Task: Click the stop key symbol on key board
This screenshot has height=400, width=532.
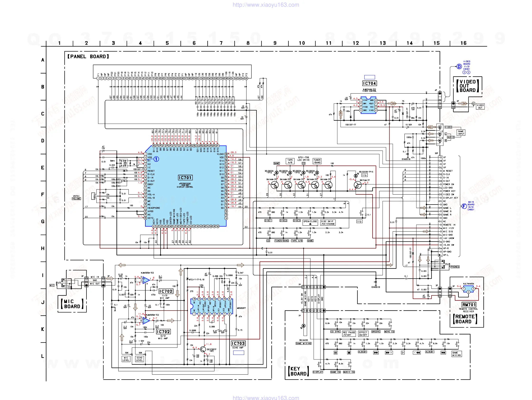Action: click(349, 353)
